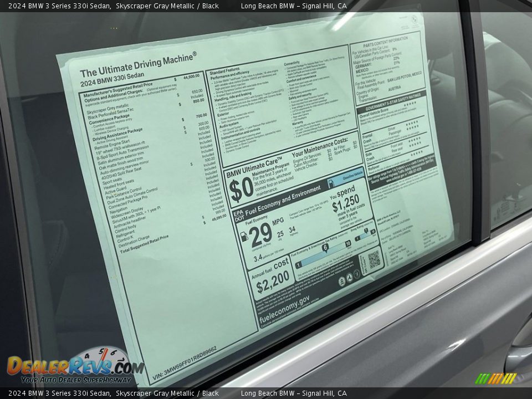Click 'Total Suggested Retail Price' line
Screen dimensions: 532x399
point(144,244)
